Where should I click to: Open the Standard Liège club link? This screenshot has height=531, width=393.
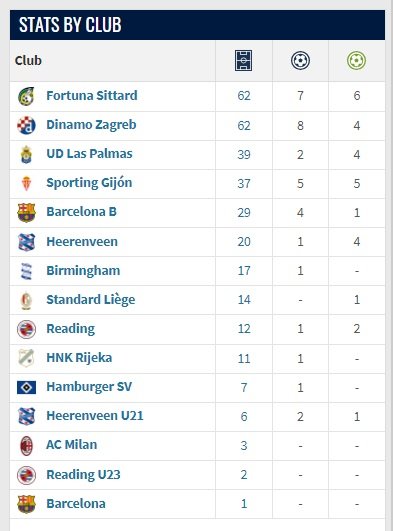point(91,300)
